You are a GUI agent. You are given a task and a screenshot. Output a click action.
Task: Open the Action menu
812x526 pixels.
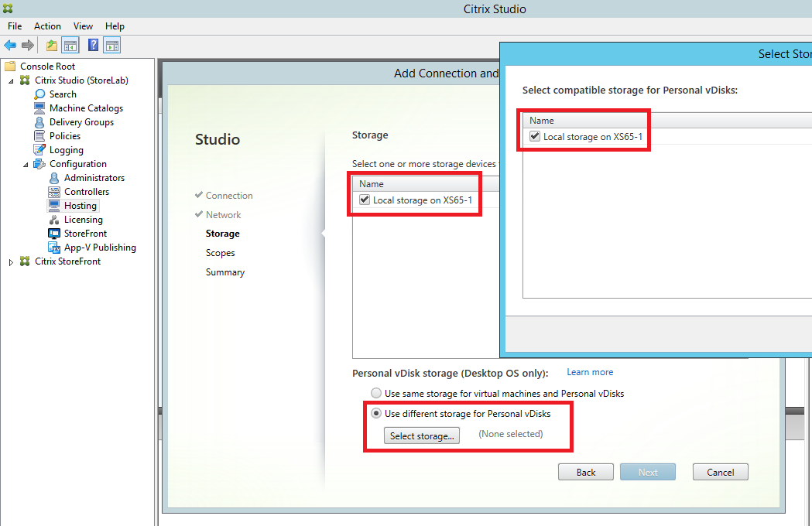pyautogui.click(x=47, y=26)
